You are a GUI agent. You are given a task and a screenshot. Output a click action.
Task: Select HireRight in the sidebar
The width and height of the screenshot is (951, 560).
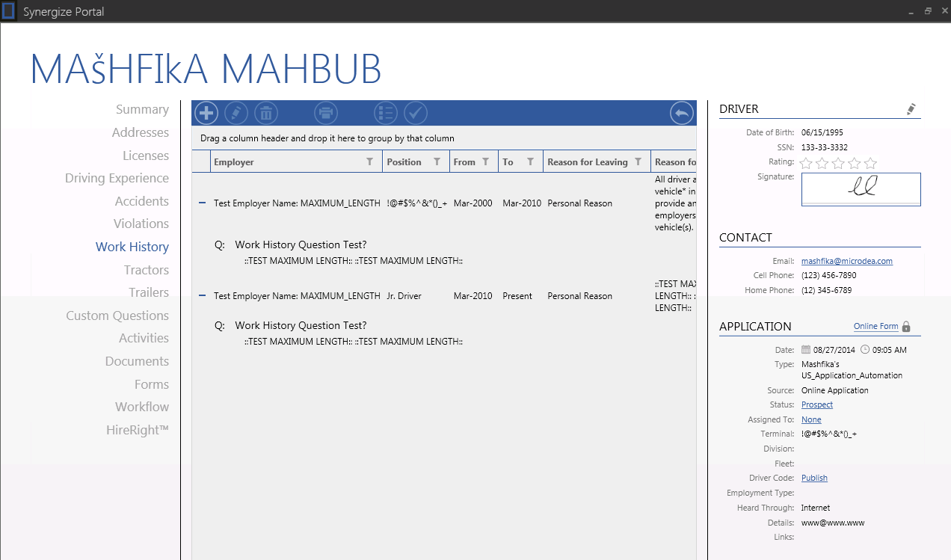pos(137,430)
